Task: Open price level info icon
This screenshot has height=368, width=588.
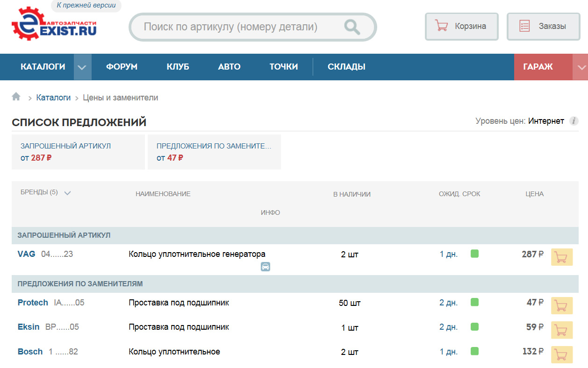Action: click(574, 121)
